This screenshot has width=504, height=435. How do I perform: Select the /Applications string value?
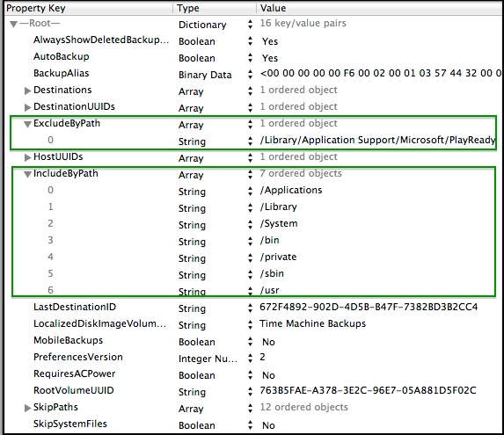click(x=291, y=190)
